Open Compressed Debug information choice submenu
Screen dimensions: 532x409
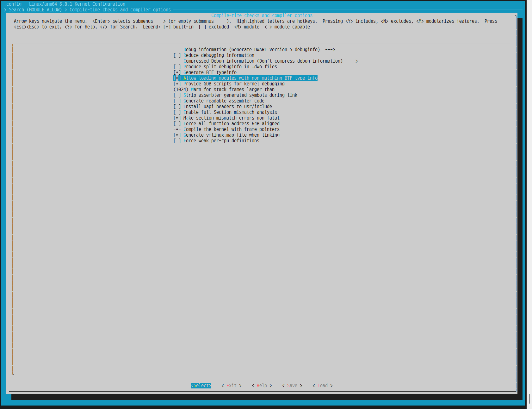(x=270, y=61)
